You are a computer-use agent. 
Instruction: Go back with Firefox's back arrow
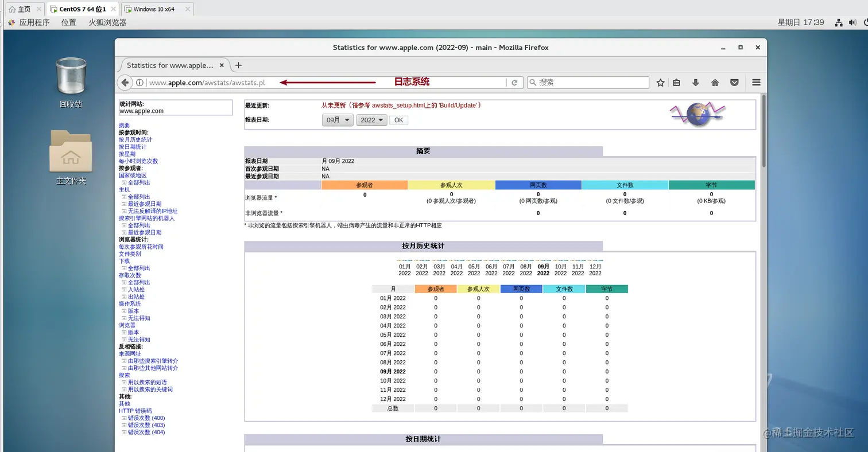point(125,83)
